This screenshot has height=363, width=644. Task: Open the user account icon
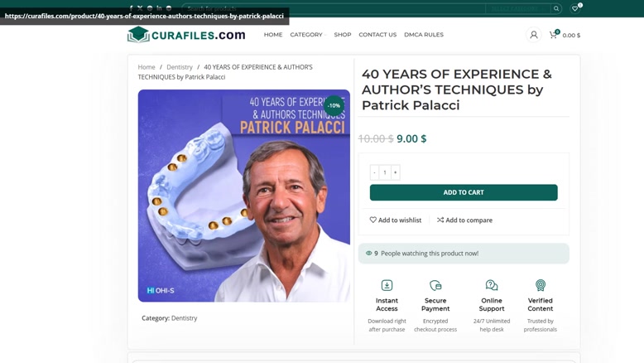pyautogui.click(x=534, y=35)
